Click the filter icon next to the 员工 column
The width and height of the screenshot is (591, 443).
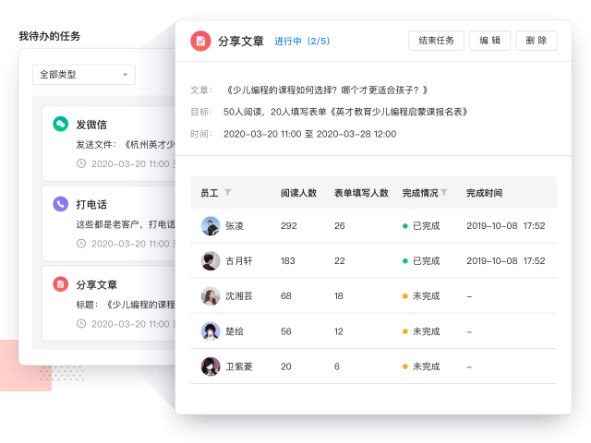tap(228, 193)
